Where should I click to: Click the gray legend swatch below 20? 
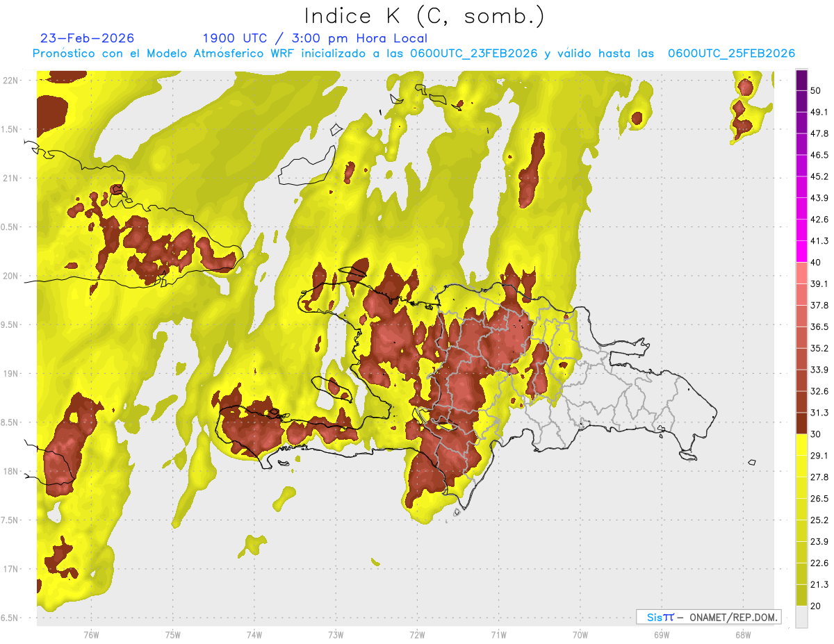(801, 617)
